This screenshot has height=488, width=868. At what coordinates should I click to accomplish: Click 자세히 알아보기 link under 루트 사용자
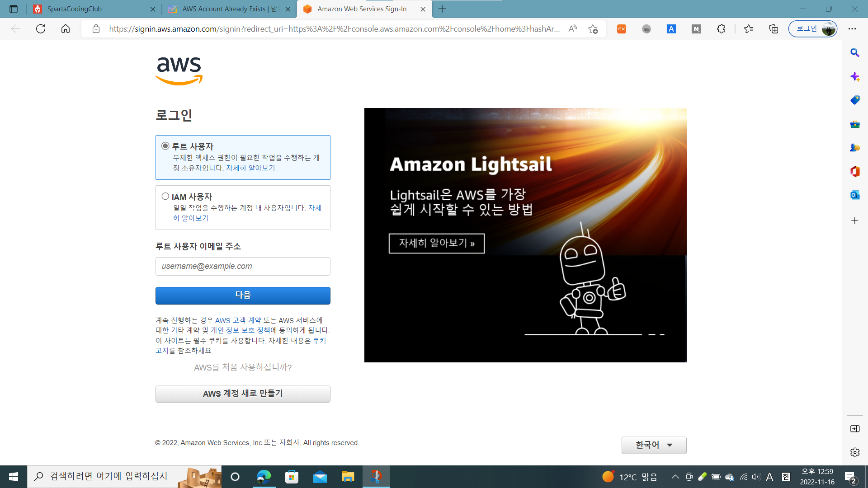pyautogui.click(x=250, y=168)
